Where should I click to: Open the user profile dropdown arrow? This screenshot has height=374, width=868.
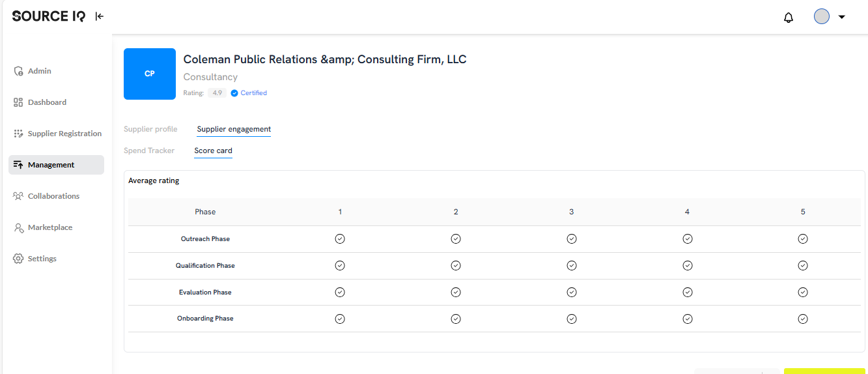[841, 17]
